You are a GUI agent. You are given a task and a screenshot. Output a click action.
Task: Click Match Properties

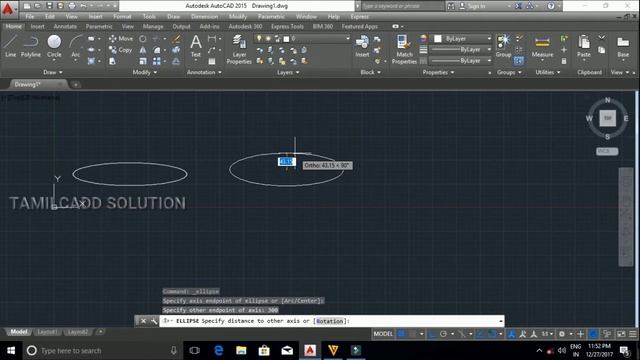(404, 49)
